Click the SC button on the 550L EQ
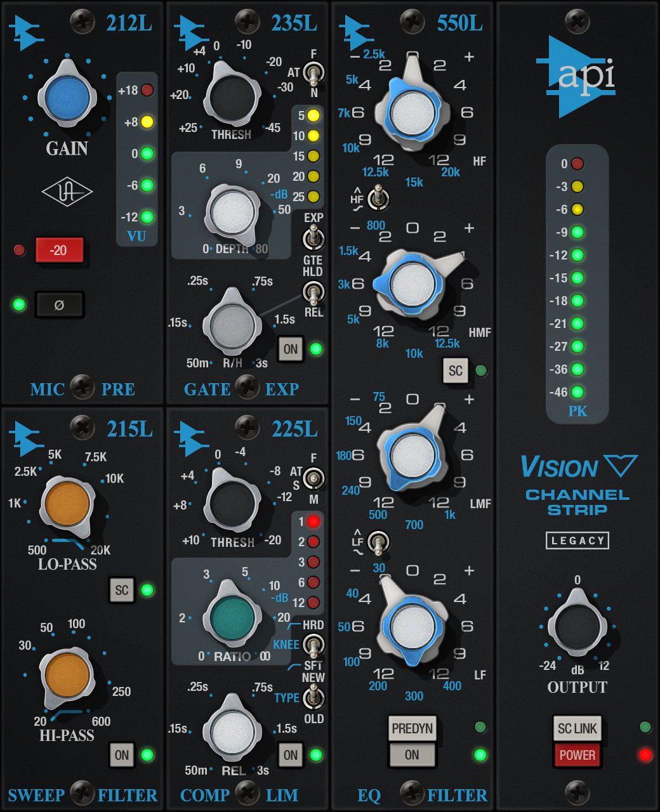The height and width of the screenshot is (812, 660). [x=455, y=371]
